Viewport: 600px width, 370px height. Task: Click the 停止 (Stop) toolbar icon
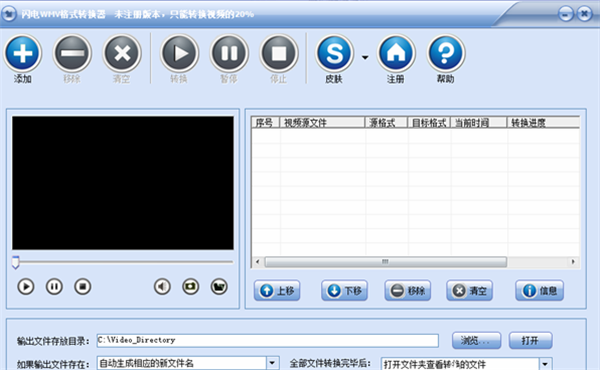click(x=279, y=53)
